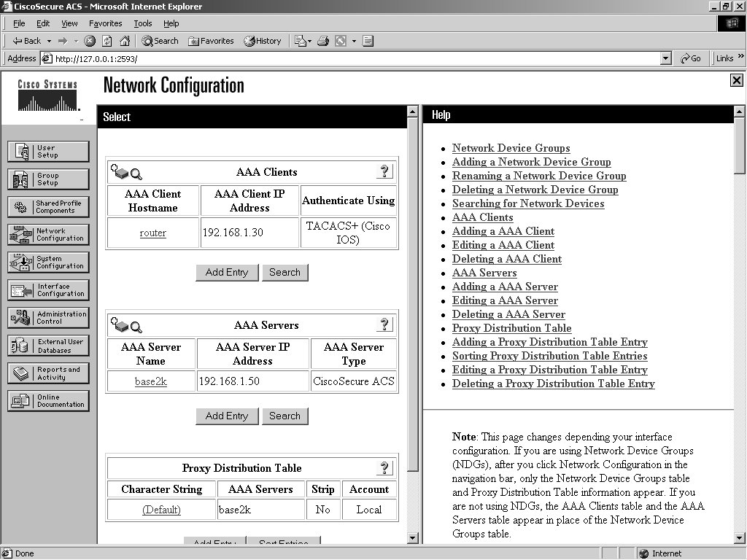Click the help icon in AAA Servers table
This screenshot has width=747, height=560.
384,324
